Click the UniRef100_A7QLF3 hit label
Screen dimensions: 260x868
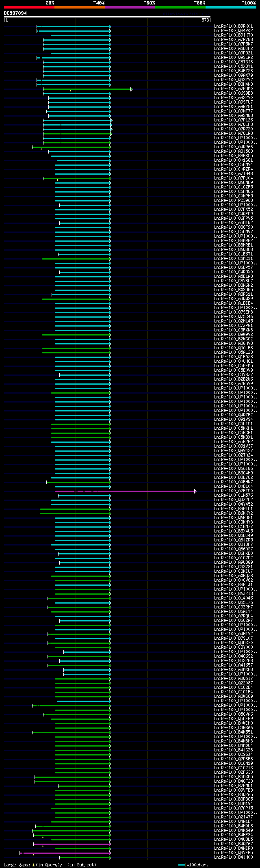point(233,125)
